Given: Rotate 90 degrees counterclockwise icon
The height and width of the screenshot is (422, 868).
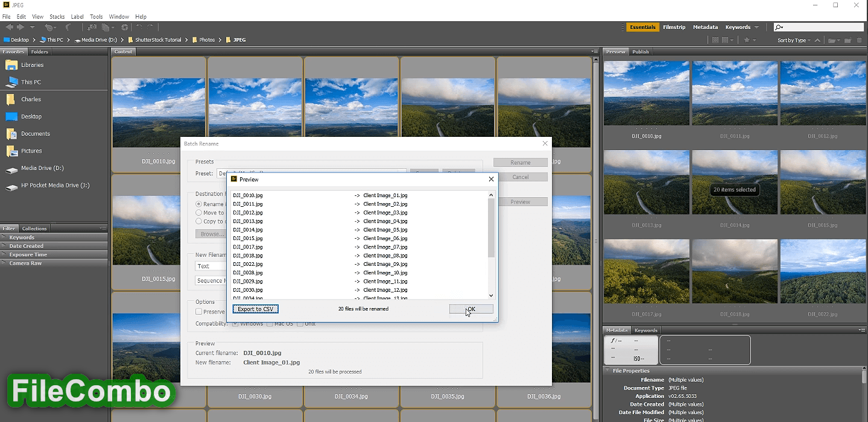Looking at the screenshot, I should 139,27.
